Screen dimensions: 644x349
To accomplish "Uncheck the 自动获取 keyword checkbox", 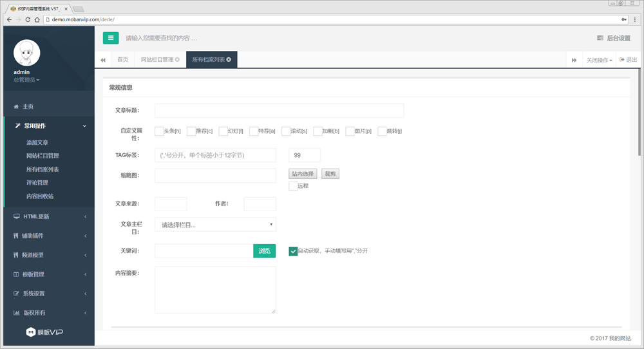I will pos(293,251).
